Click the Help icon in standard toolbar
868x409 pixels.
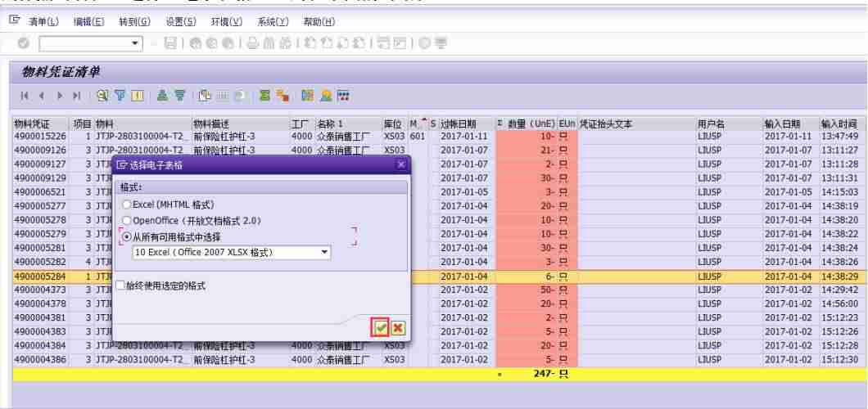[x=425, y=43]
